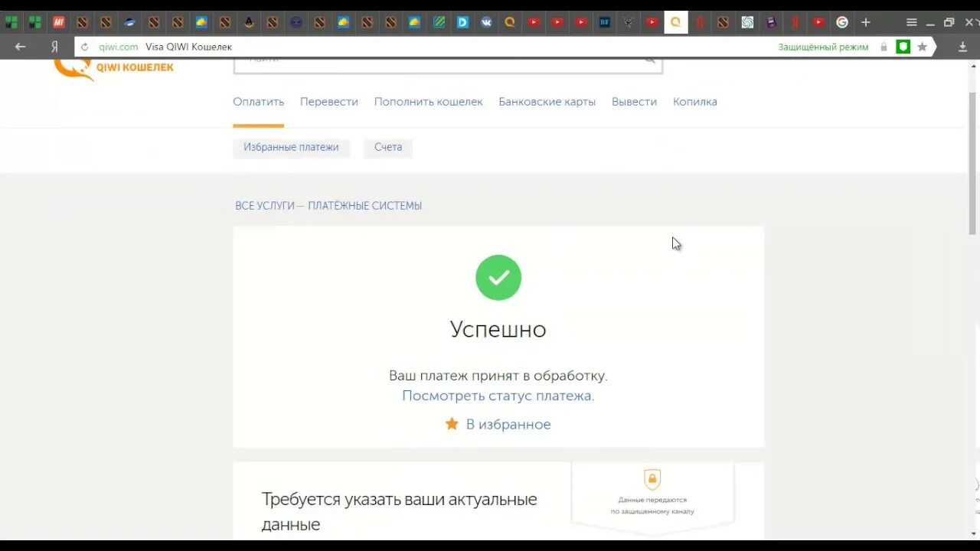Screen dimensions: 980x551
Task: Open downloads via the download arrow icon
Action: click(962, 47)
